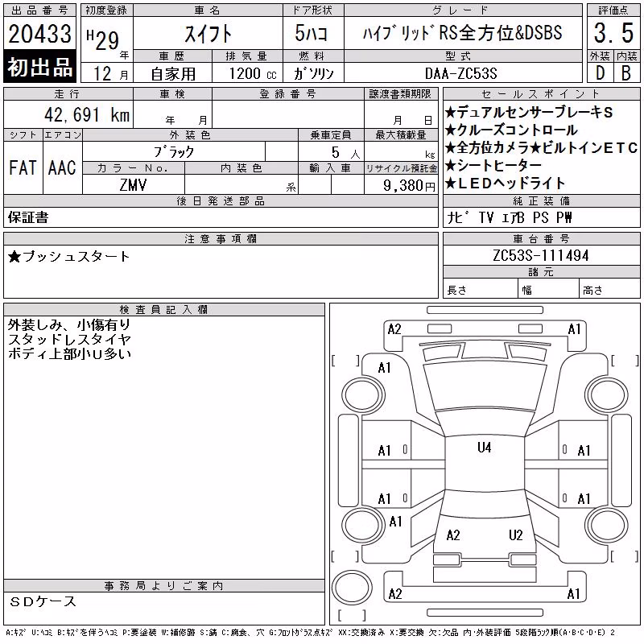Select the 長さ dimension field
Image resolution: width=644 pixels, height=644 pixels.
click(481, 290)
